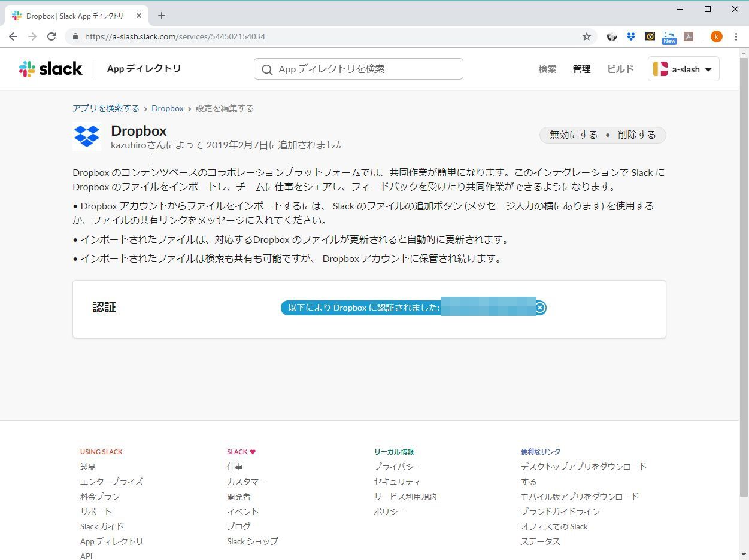The height and width of the screenshot is (560, 749).
Task: Reload the page with the refresh icon
Action: (51, 36)
